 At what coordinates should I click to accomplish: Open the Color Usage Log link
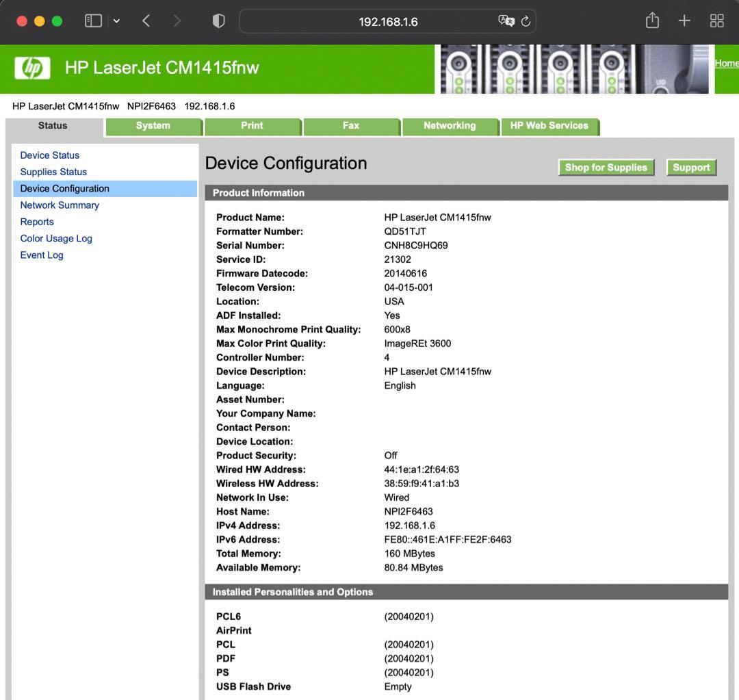[56, 238]
